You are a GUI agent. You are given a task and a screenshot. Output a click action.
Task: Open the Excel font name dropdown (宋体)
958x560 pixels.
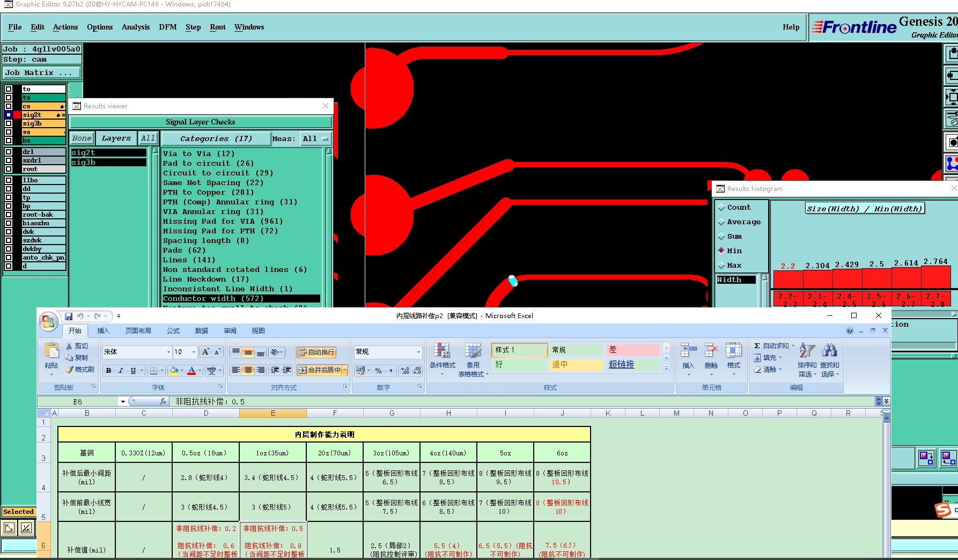168,352
